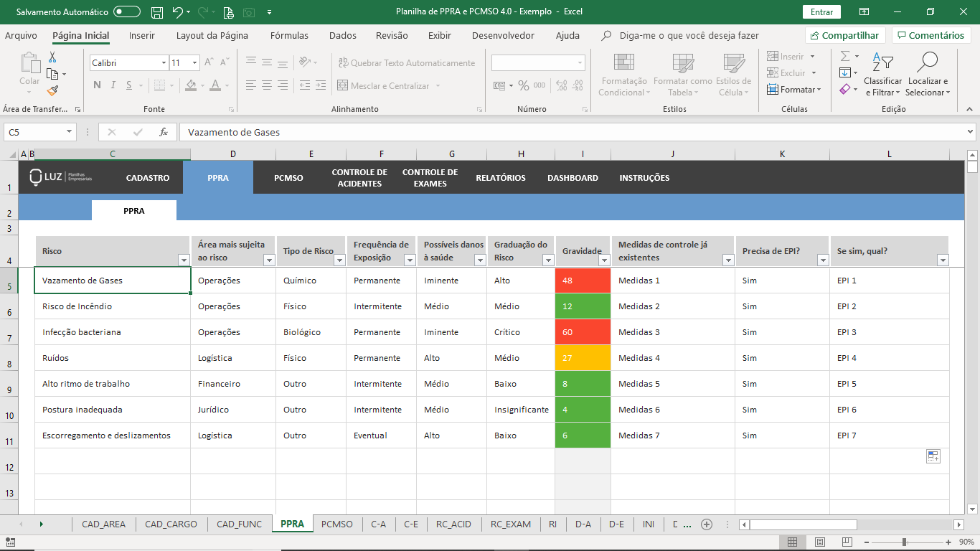Go to DASHBOARD in the navigation bar
Image resolution: width=980 pixels, height=551 pixels.
click(573, 178)
